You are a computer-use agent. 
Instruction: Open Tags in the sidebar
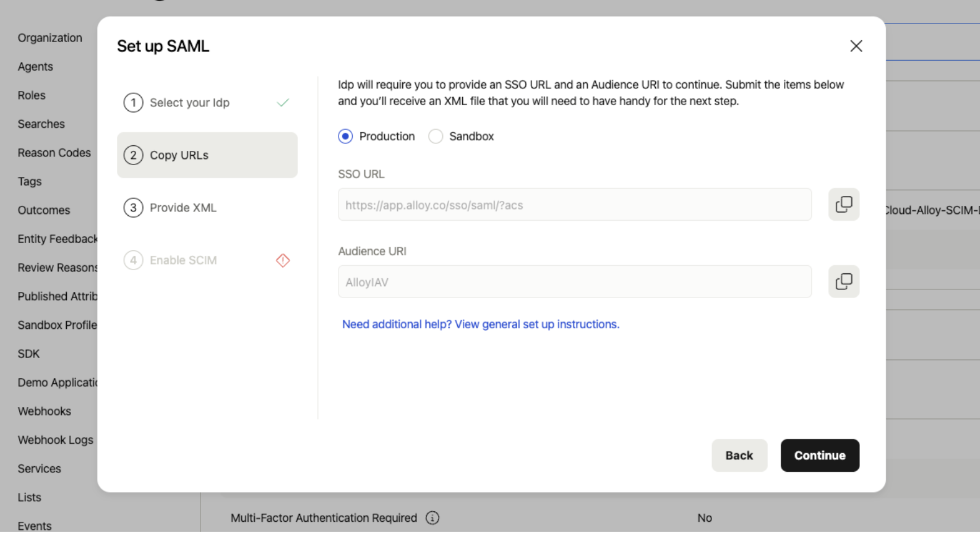point(30,182)
